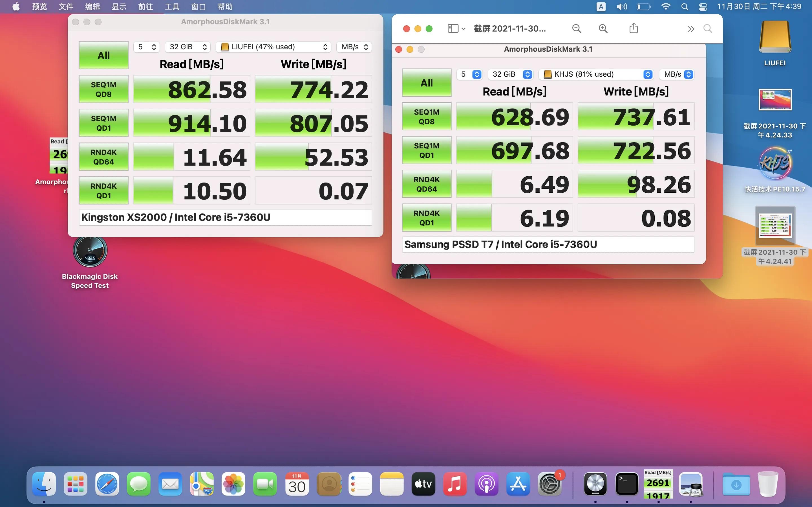Open the LIUFEI (47% used) disk dropdown
Viewport: 812px width, 507px height.
click(x=273, y=47)
